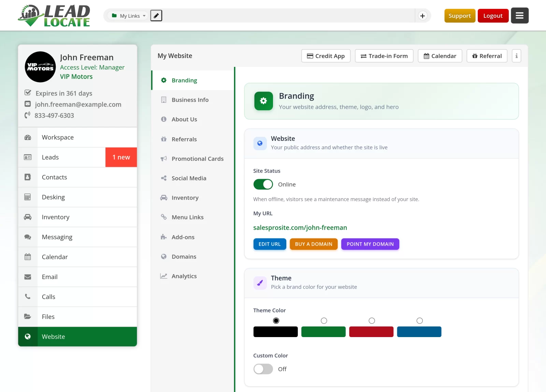Click the Referrals gift icon

coord(164,139)
